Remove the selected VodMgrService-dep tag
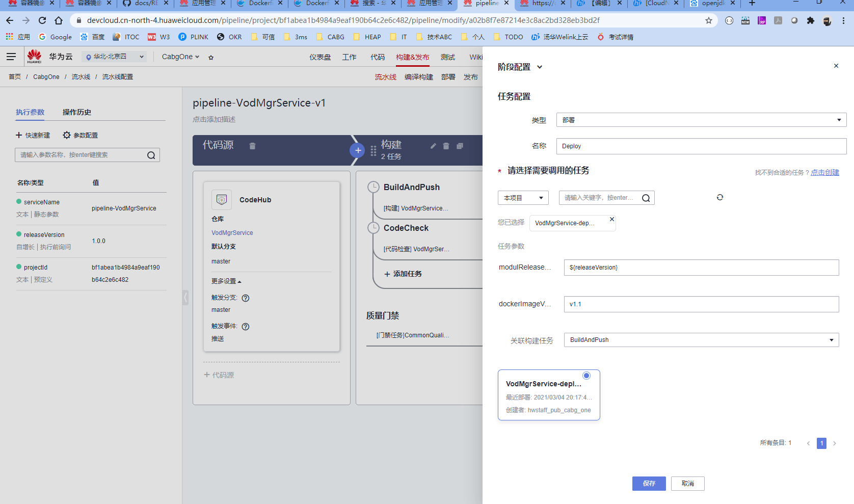Screen dimensions: 854x504 click(x=612, y=219)
